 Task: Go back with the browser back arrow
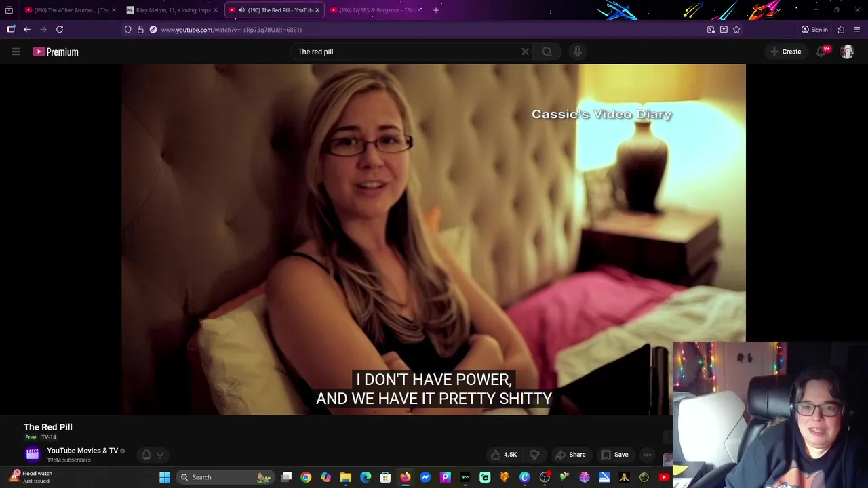click(x=27, y=29)
